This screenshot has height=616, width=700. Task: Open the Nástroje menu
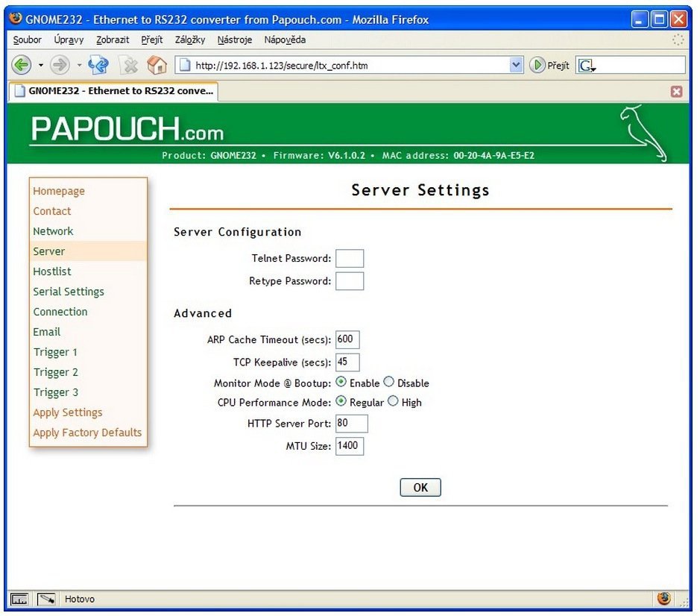234,40
